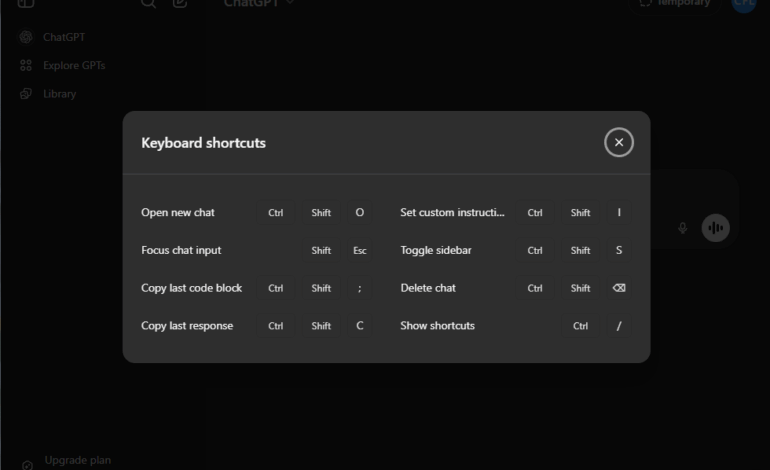This screenshot has height=470, width=770.
Task: Click the search chats magnifier icon
Action: click(148, 3)
